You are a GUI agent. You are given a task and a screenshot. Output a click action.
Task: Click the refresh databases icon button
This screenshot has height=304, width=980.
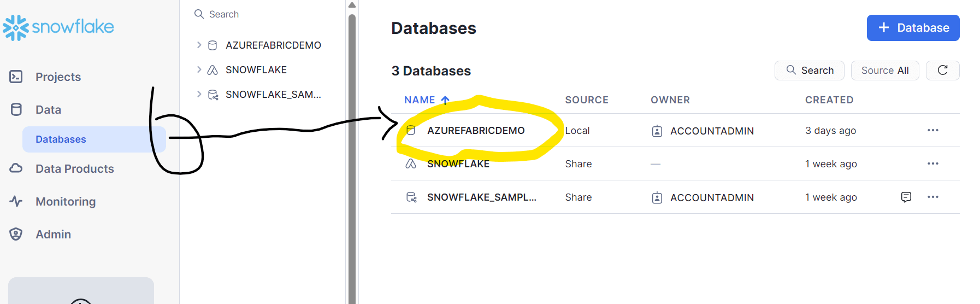(942, 71)
